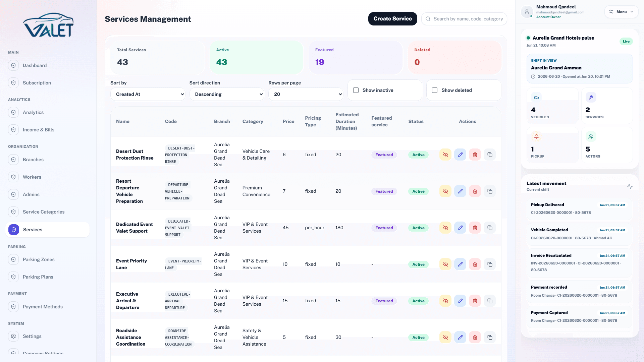Click Featured badge for Desert Dust row

tap(384, 155)
